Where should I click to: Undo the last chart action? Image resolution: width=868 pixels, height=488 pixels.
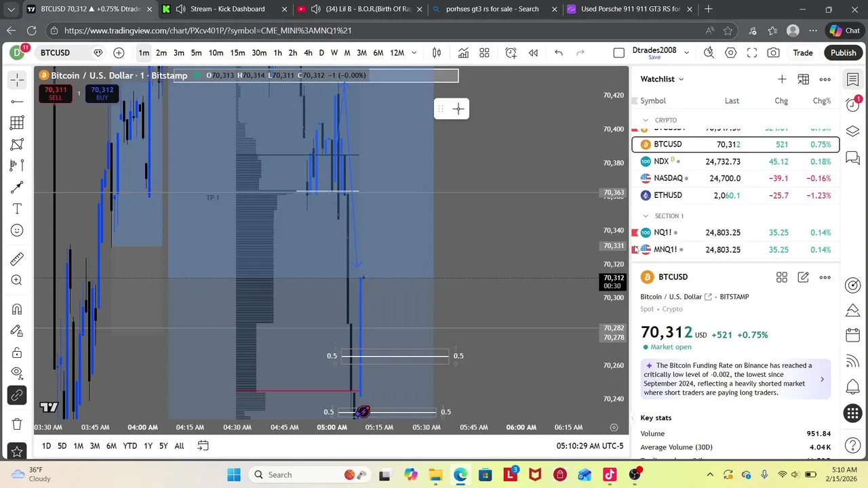(559, 53)
